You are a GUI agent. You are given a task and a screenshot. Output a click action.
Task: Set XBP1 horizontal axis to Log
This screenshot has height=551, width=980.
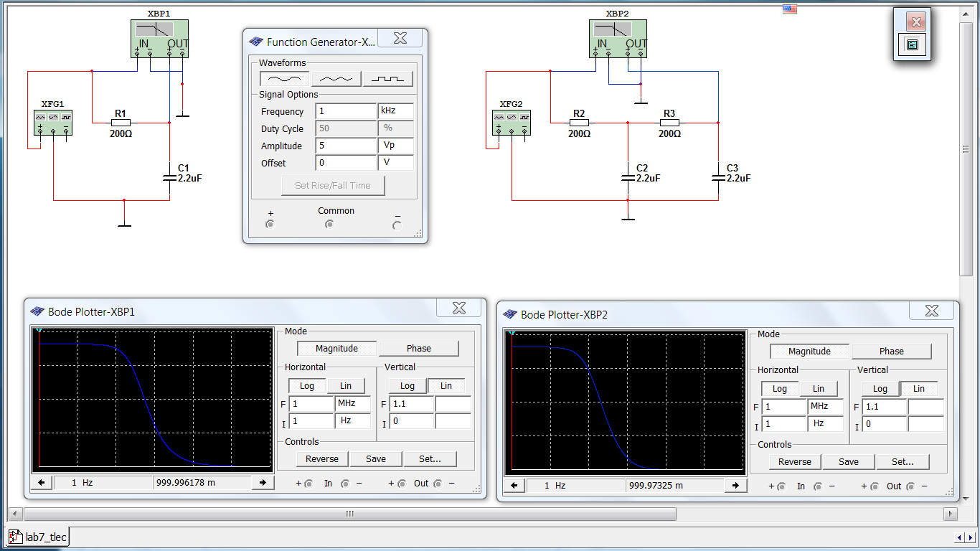point(307,386)
